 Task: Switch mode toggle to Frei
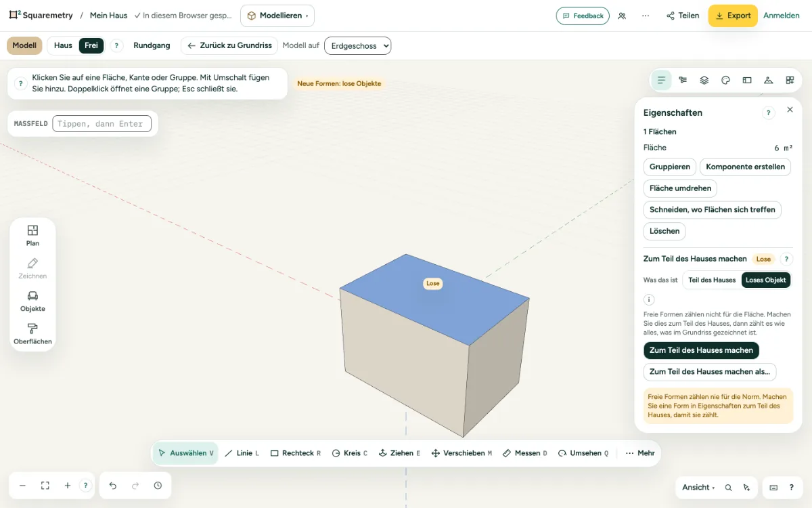[x=91, y=45]
